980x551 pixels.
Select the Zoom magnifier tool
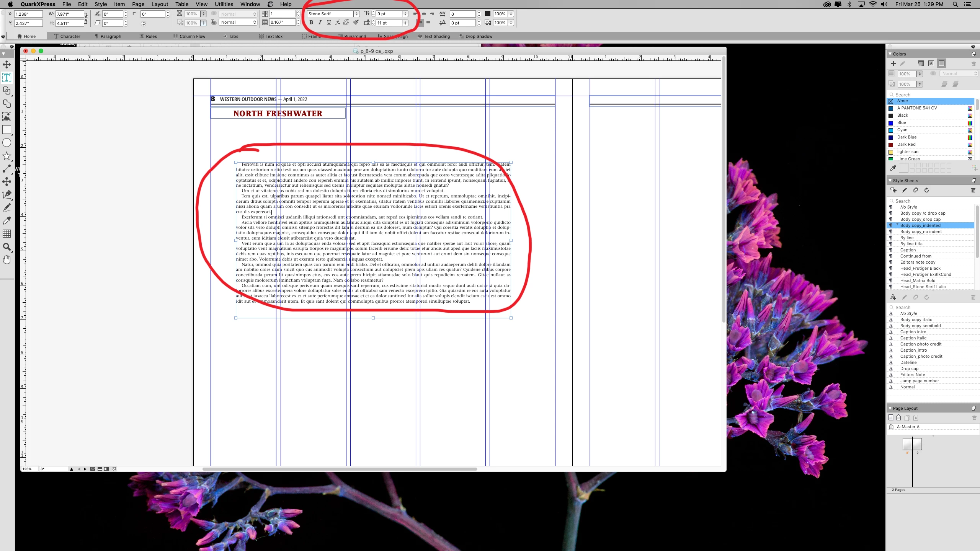[7, 247]
